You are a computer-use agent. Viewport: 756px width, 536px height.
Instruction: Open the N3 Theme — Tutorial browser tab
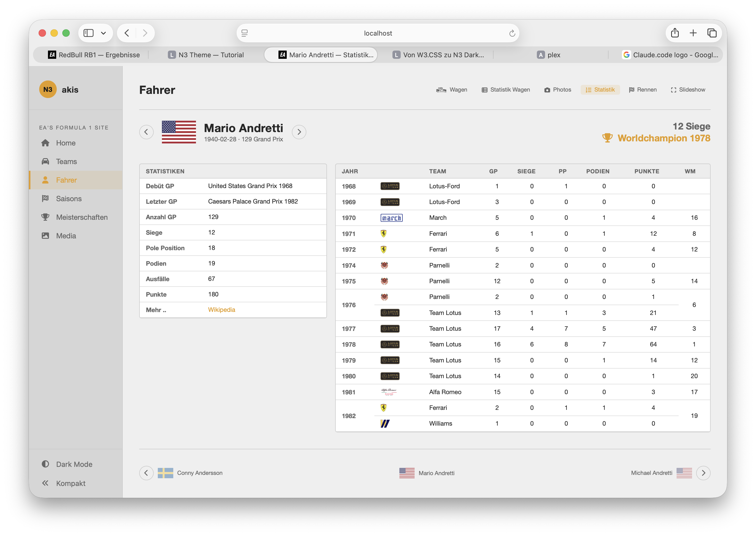pyautogui.click(x=206, y=55)
